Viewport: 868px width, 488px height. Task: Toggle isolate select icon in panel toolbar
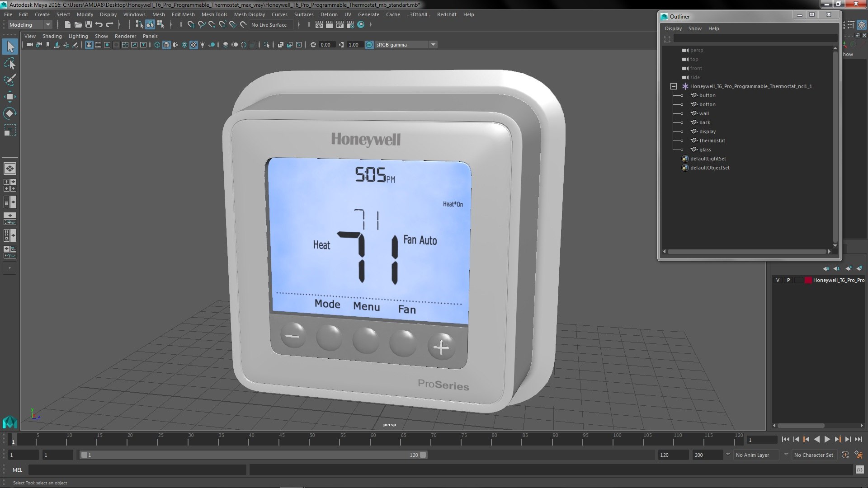[x=267, y=45]
